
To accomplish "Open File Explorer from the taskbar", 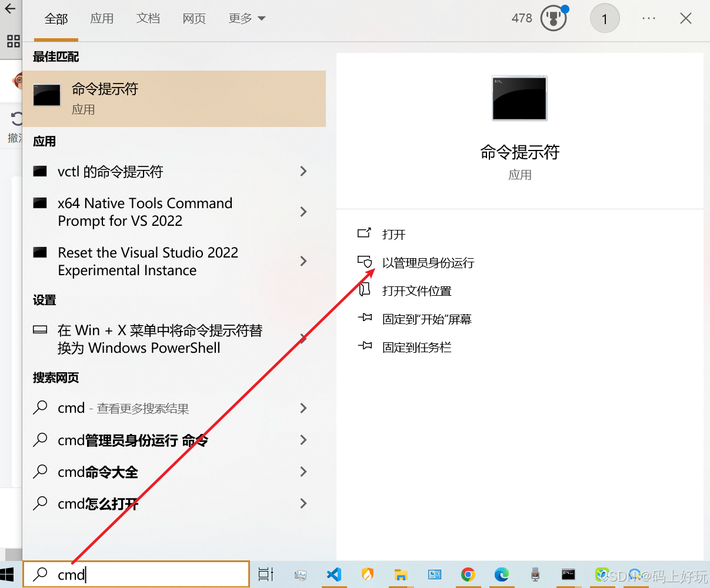I will pyautogui.click(x=401, y=574).
